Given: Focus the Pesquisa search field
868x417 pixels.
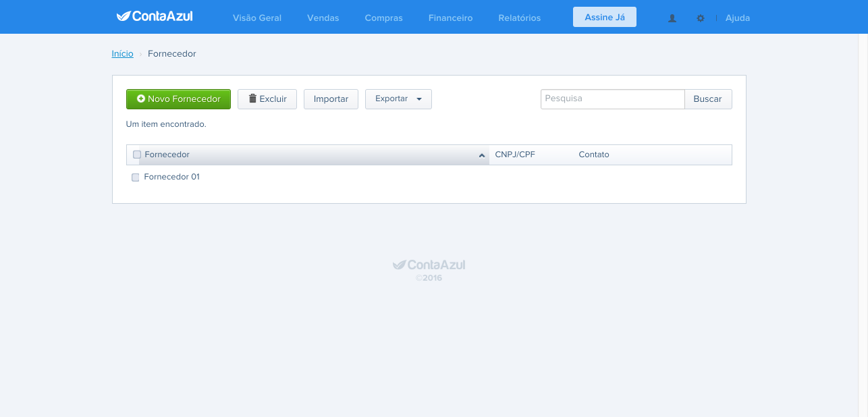Looking at the screenshot, I should [x=613, y=99].
